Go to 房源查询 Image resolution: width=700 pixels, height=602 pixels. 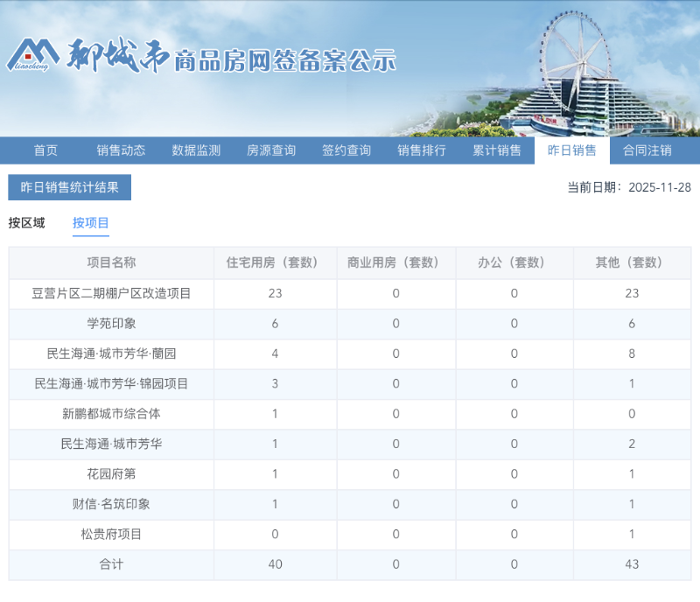(273, 150)
